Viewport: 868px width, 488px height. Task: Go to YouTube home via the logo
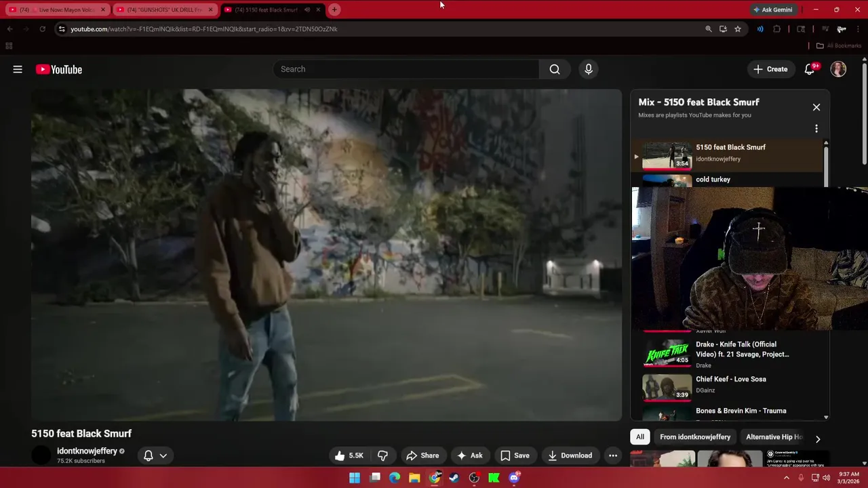[x=59, y=69]
